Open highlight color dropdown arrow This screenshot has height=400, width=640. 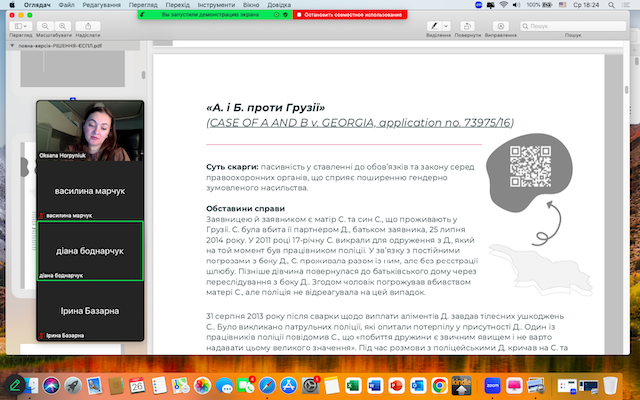pos(446,26)
